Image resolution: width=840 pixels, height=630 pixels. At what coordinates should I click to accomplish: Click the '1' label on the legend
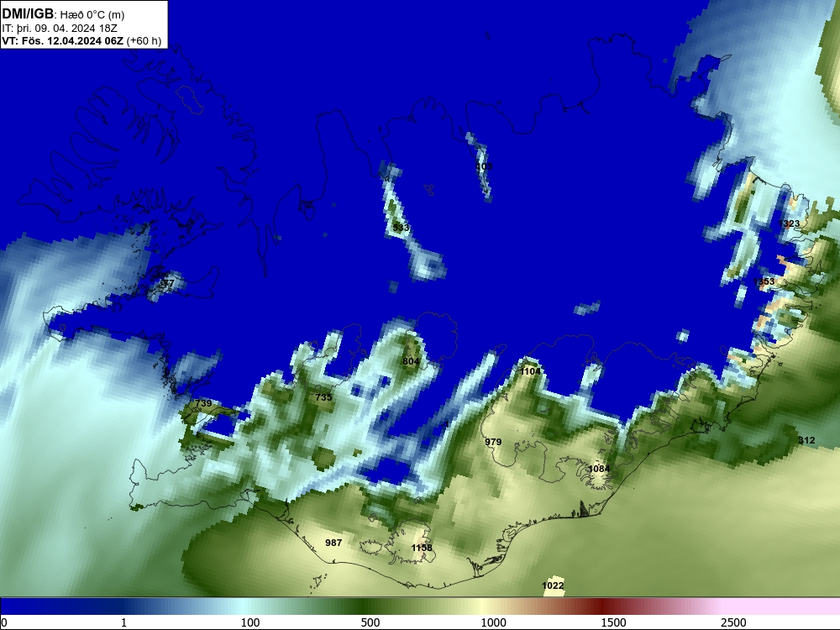[123, 622]
